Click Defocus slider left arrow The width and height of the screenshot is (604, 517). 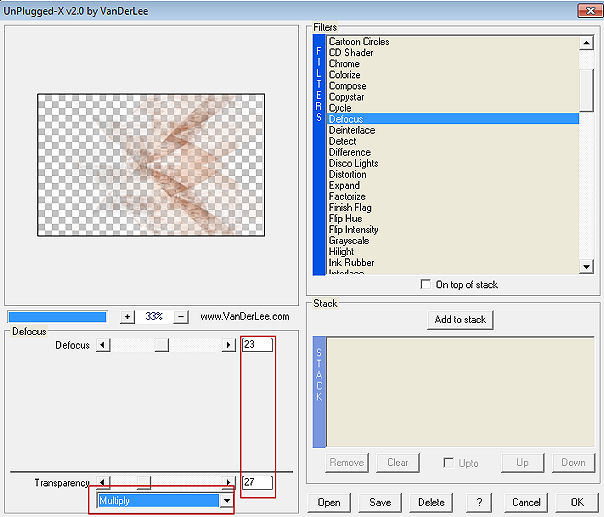(103, 345)
